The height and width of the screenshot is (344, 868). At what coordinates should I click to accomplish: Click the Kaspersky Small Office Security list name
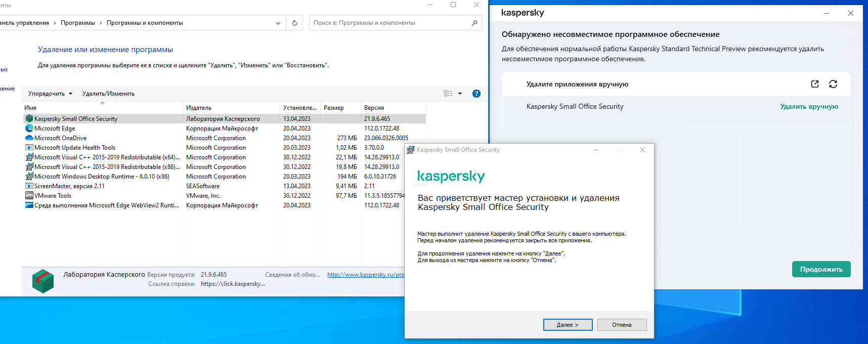pos(76,119)
